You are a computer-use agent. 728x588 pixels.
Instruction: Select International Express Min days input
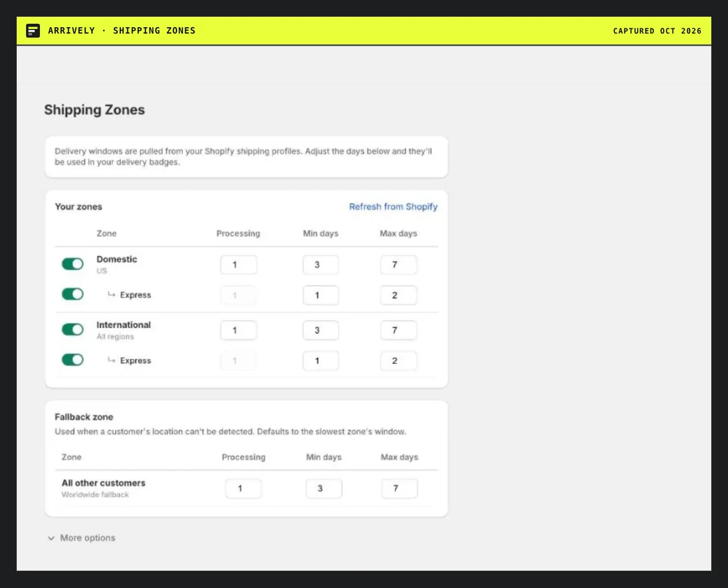(x=321, y=361)
